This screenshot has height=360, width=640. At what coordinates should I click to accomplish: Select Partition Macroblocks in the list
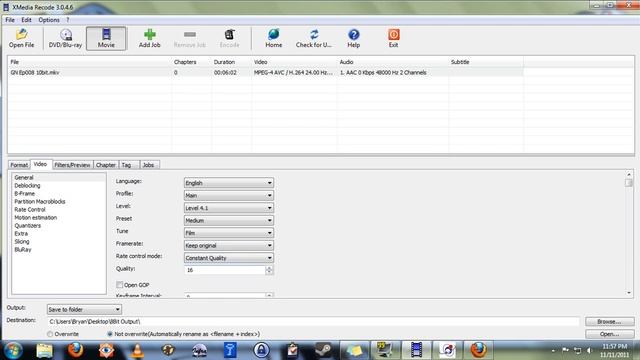[x=40, y=202]
